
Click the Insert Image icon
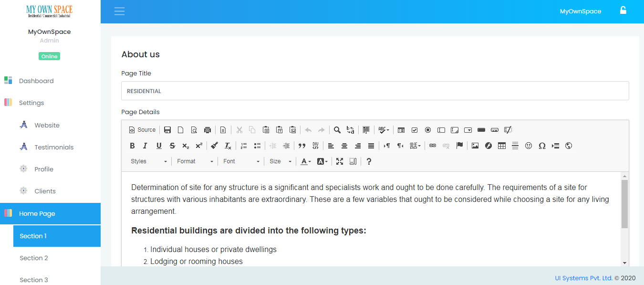pos(475,146)
